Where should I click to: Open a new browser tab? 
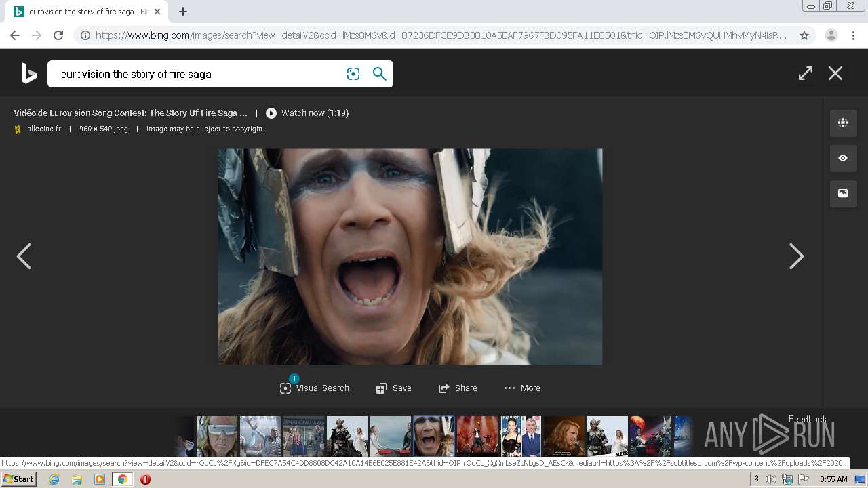(183, 12)
